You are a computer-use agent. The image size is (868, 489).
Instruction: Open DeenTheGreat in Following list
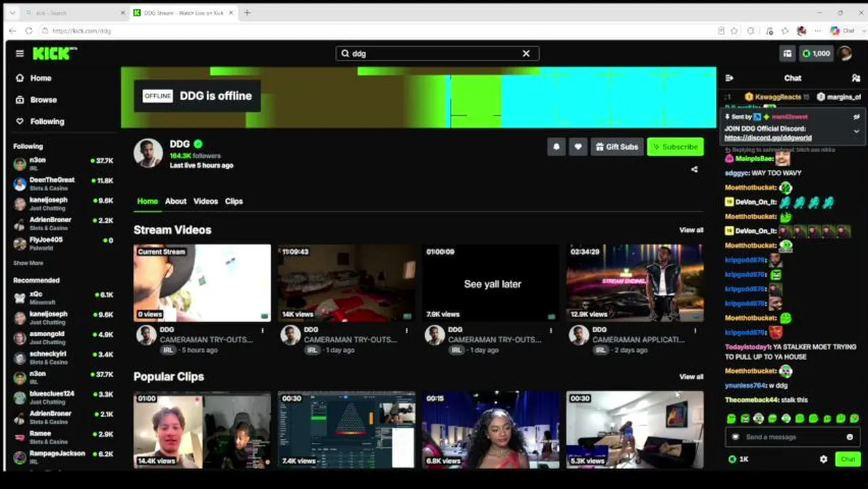[63, 184]
